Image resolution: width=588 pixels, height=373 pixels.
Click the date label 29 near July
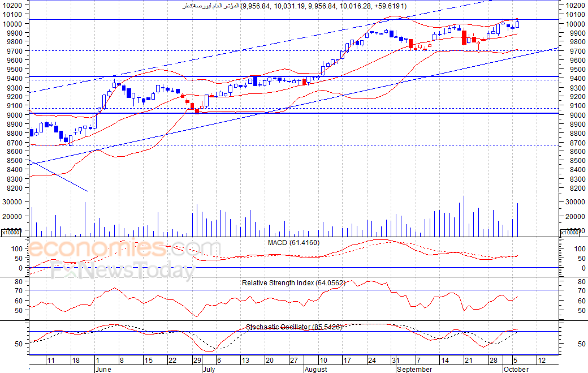[197, 360]
